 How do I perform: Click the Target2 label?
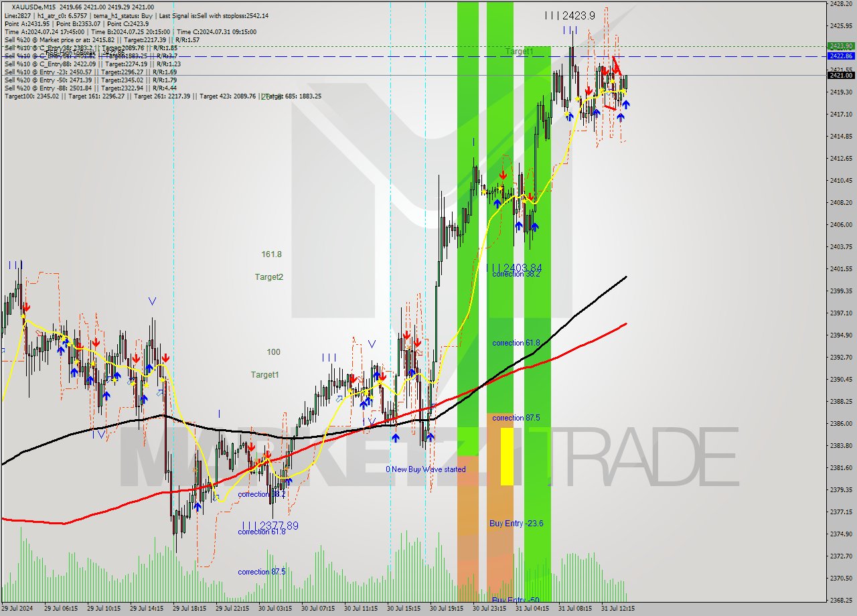[268, 277]
